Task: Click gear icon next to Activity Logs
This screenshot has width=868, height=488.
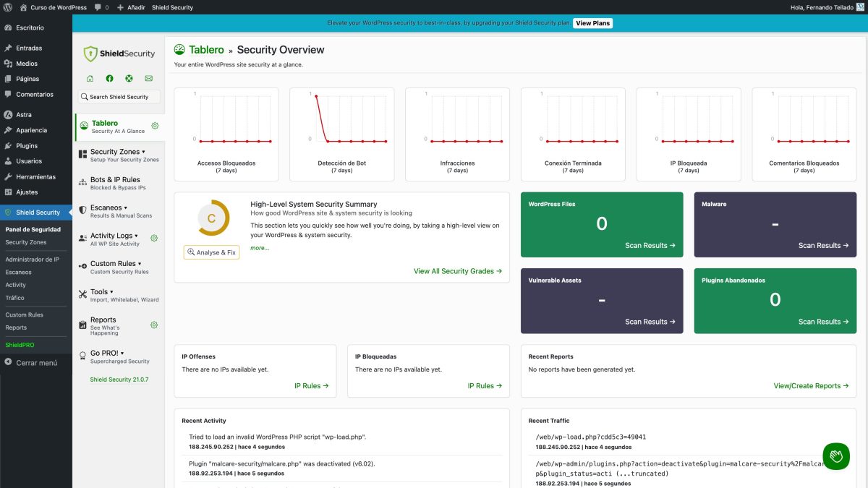Action: point(154,238)
